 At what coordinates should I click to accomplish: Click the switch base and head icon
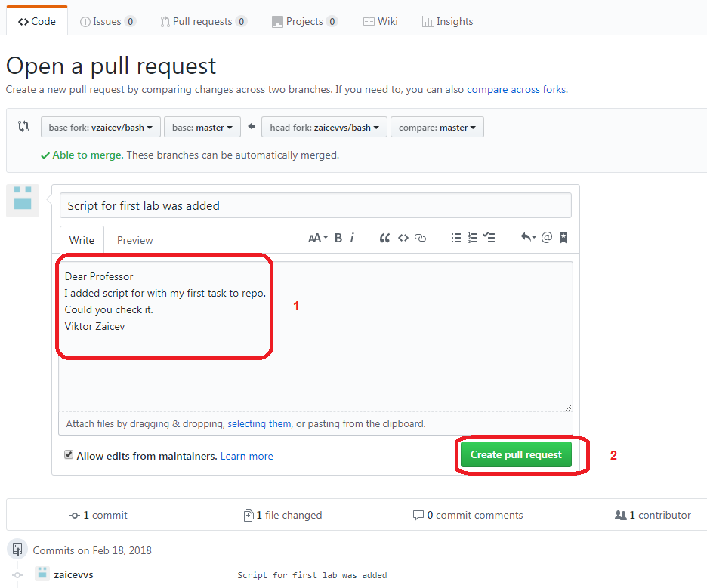pyautogui.click(x=23, y=126)
